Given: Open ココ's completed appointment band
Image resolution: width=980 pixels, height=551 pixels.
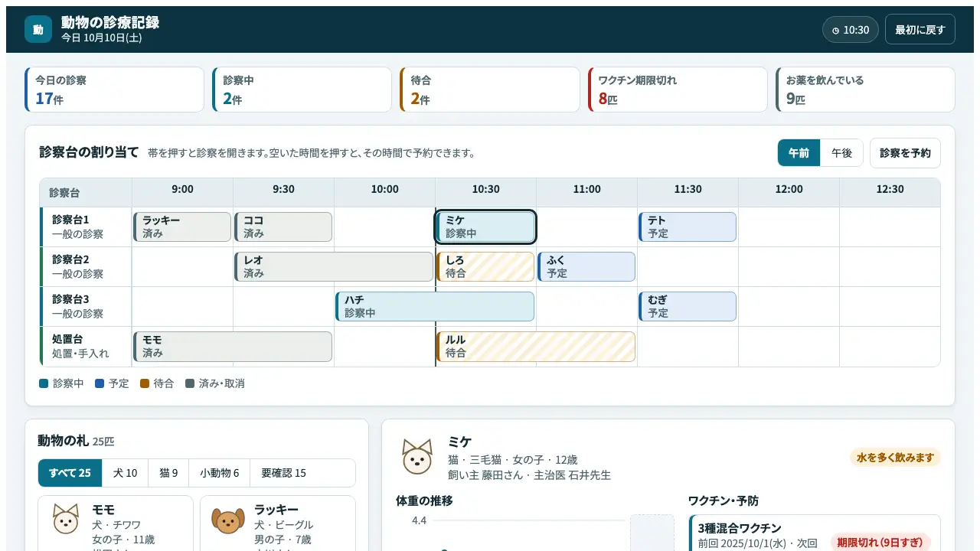Looking at the screenshot, I should [283, 227].
